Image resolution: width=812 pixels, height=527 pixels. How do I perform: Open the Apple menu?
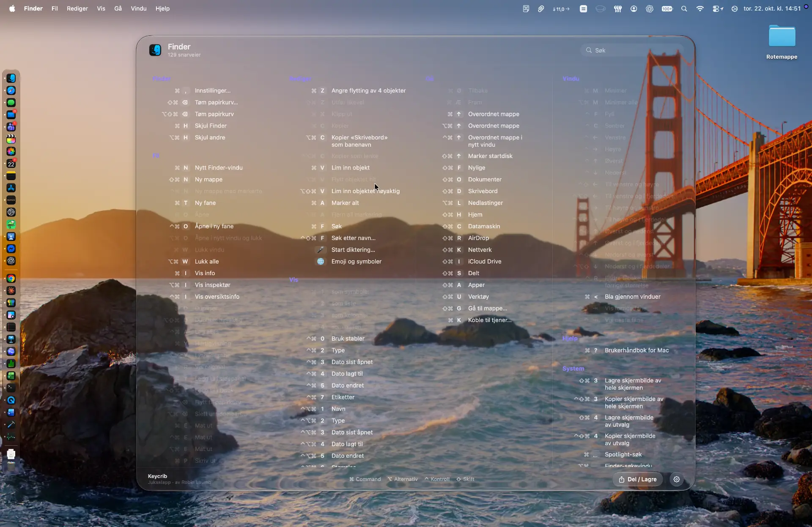pyautogui.click(x=12, y=8)
